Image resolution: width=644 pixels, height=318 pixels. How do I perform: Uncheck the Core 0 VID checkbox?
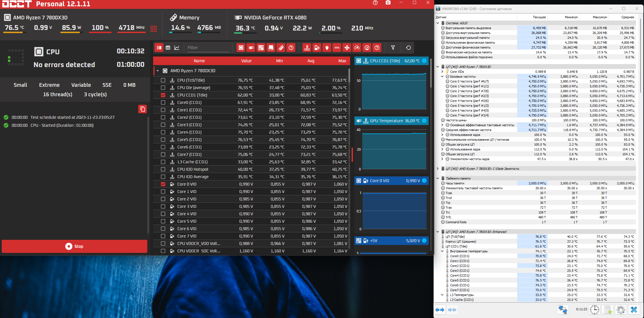163,184
